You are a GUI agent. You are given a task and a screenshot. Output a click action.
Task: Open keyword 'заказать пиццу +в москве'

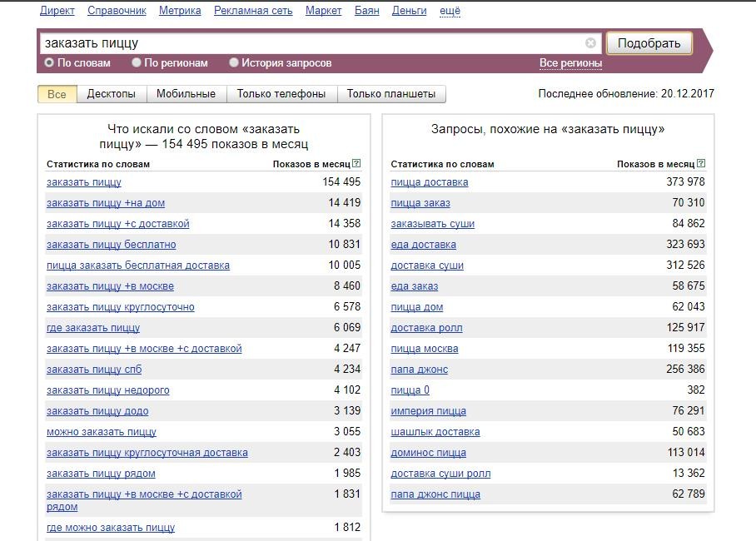pos(111,286)
